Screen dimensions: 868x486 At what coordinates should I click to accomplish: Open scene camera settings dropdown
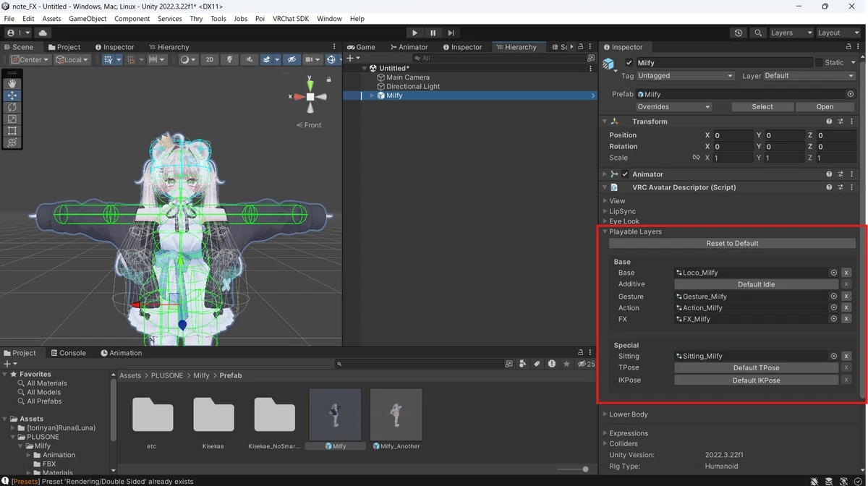click(312, 59)
